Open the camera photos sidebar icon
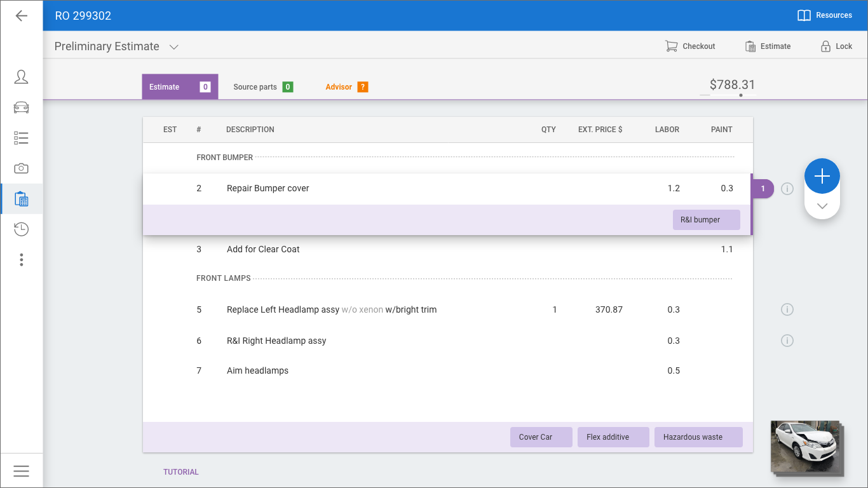The height and width of the screenshot is (488, 868). 22,168
